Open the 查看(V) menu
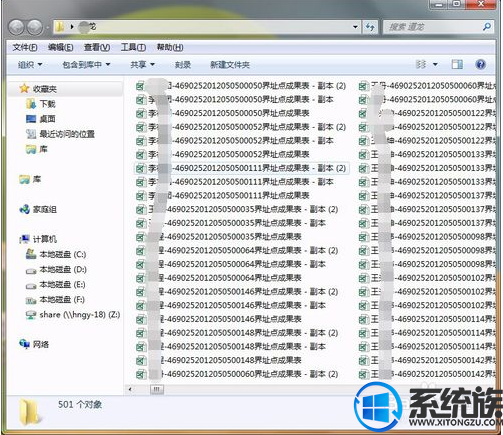Viewport: 503px width, 435px height. click(x=97, y=47)
